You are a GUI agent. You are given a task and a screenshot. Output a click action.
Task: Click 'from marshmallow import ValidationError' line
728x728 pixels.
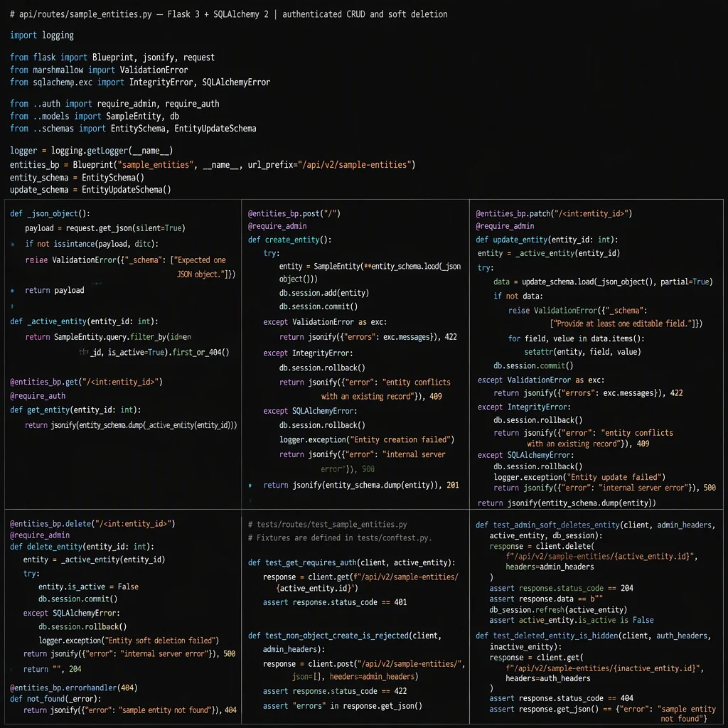[x=99, y=70]
